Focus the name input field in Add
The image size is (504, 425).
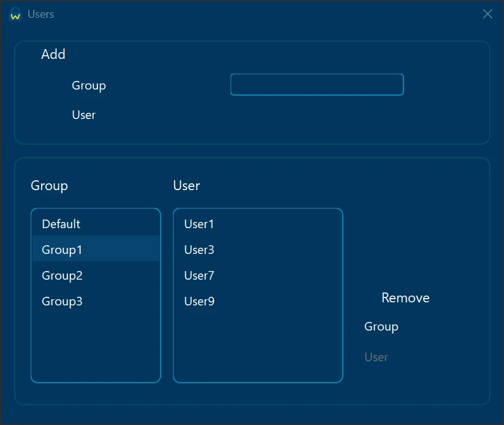[317, 85]
